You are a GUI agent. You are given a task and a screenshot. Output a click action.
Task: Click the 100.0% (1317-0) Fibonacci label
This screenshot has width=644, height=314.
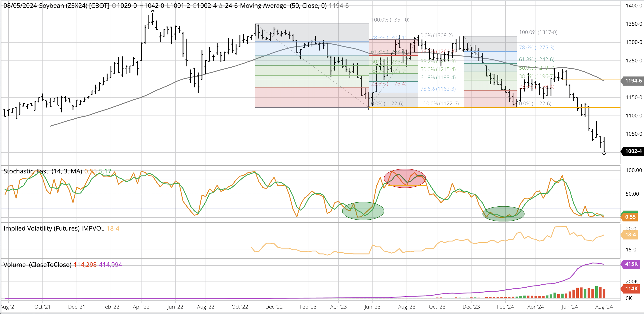click(x=538, y=32)
